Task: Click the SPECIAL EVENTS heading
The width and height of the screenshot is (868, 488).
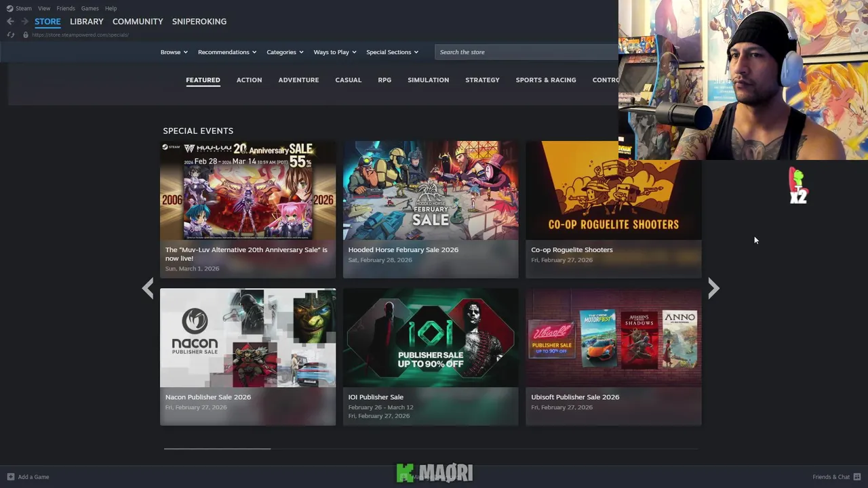Action: (x=198, y=131)
